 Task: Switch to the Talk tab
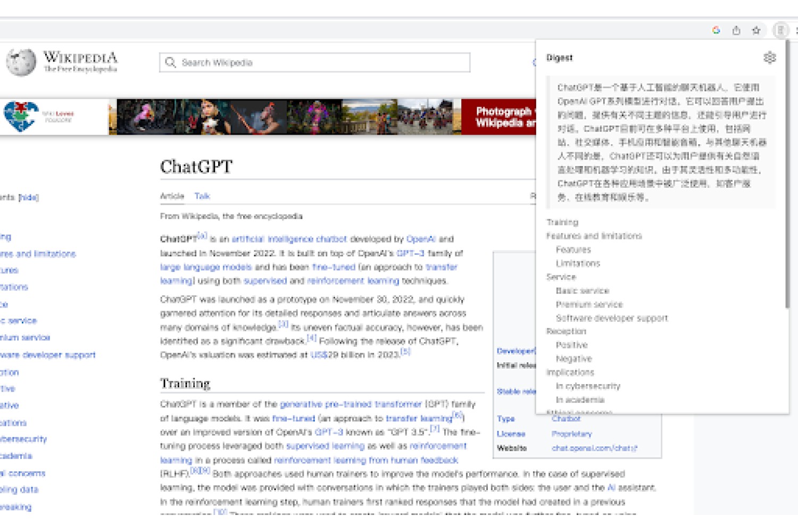pos(202,196)
